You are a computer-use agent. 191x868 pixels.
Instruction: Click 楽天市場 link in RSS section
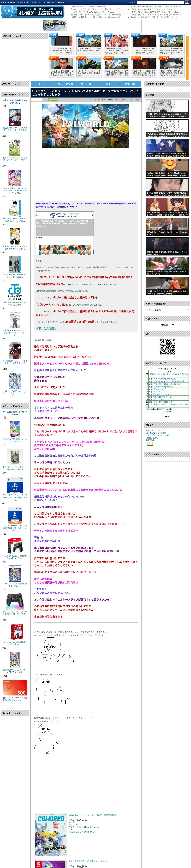(x=150, y=440)
